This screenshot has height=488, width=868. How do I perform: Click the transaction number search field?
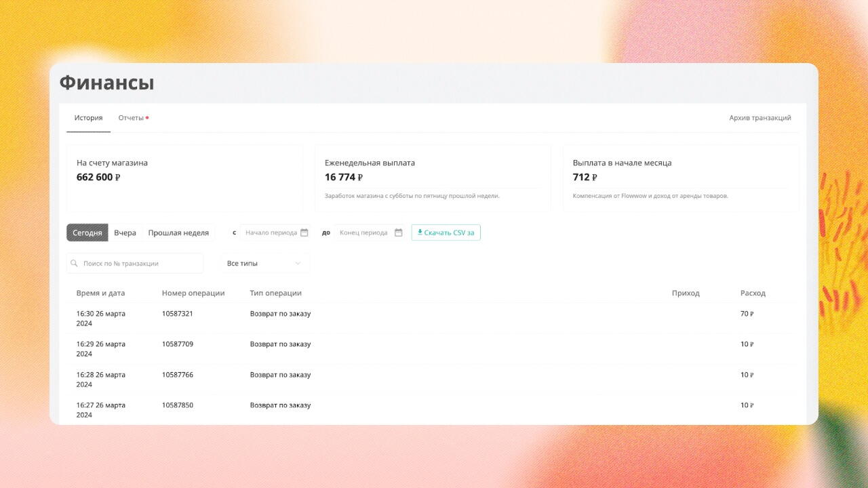tap(139, 263)
